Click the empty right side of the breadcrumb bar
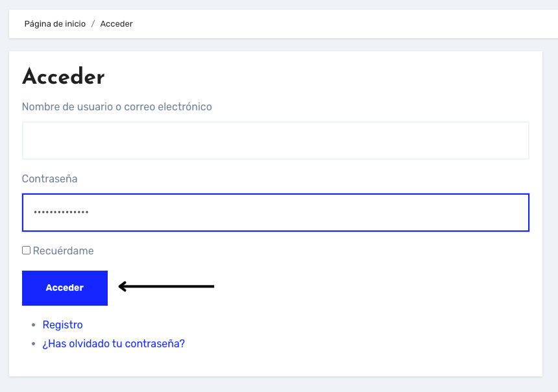This screenshot has height=392, width=558. coord(389,24)
